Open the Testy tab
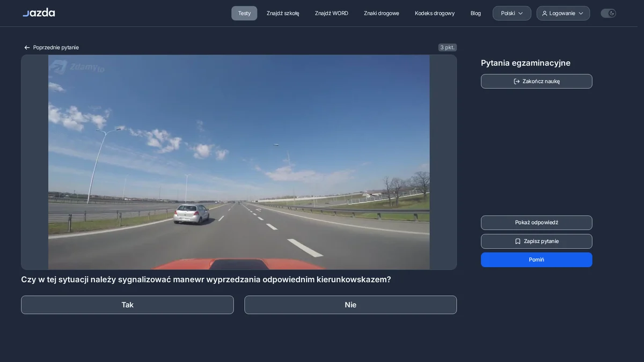644x362 pixels. point(244,13)
